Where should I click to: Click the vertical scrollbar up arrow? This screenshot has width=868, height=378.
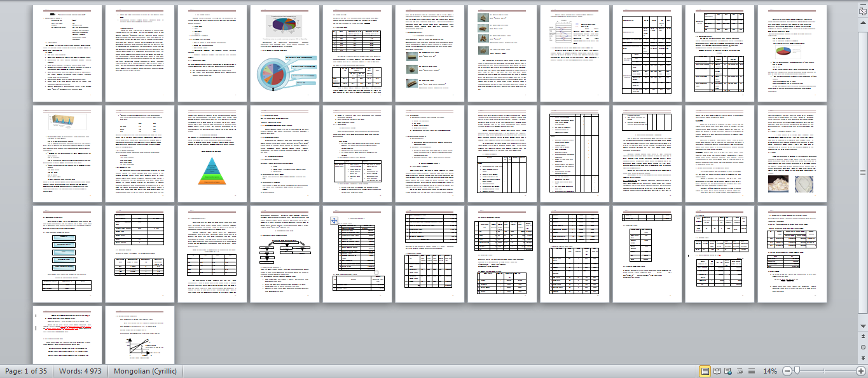pos(862,20)
